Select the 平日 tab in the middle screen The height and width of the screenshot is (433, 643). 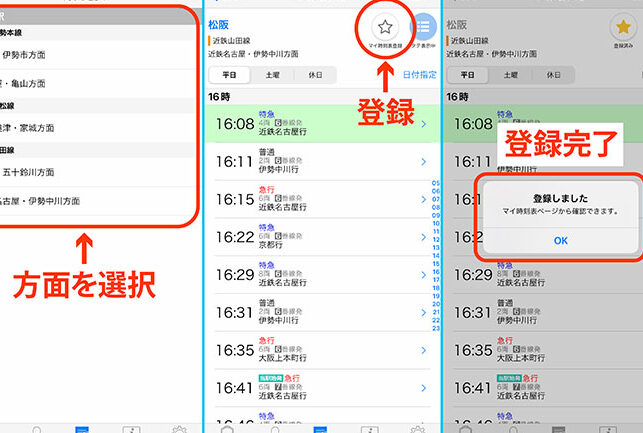(229, 75)
